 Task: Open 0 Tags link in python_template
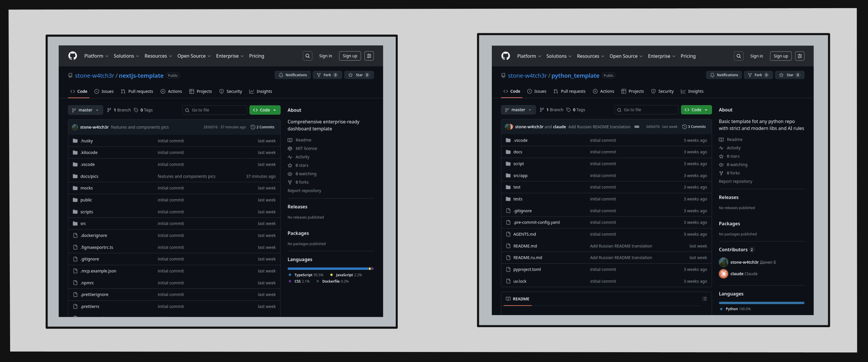coord(576,110)
